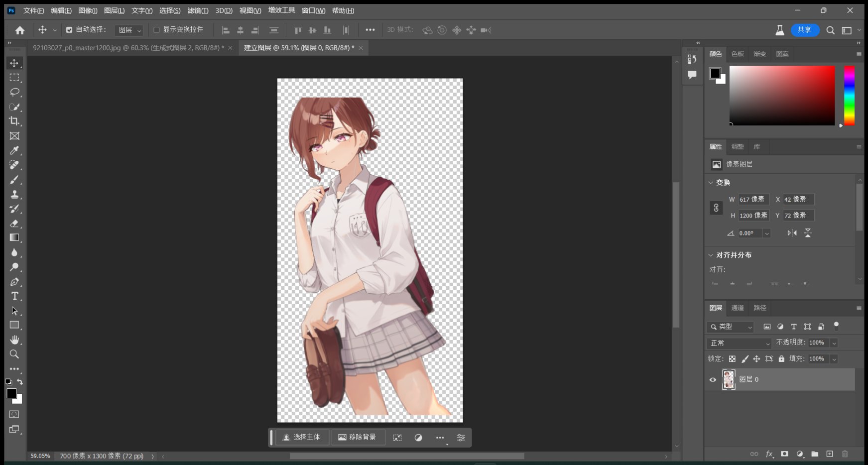
Task: Toggle layer filter on/off switch
Action: pyautogui.click(x=836, y=327)
